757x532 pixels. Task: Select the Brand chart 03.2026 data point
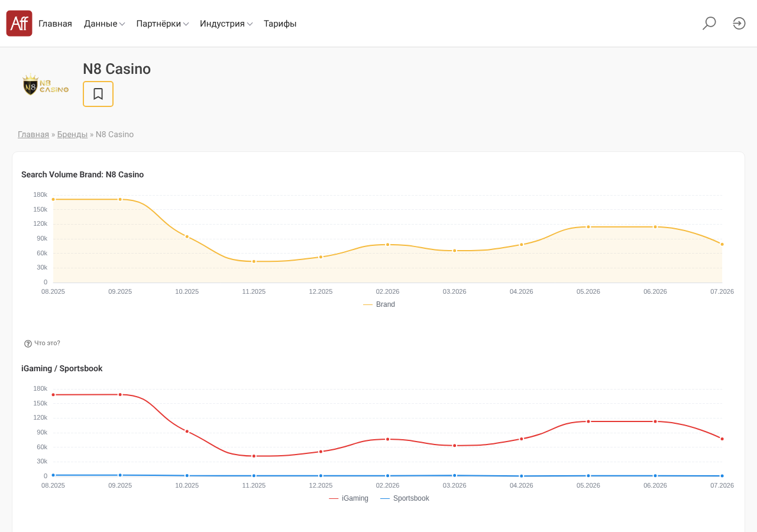(x=454, y=251)
